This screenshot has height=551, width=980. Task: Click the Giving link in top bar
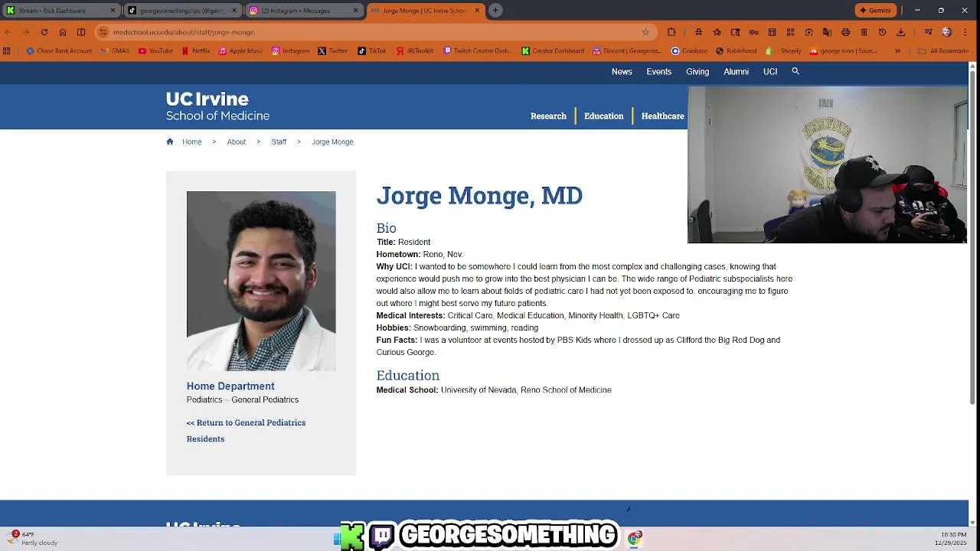(x=697, y=72)
